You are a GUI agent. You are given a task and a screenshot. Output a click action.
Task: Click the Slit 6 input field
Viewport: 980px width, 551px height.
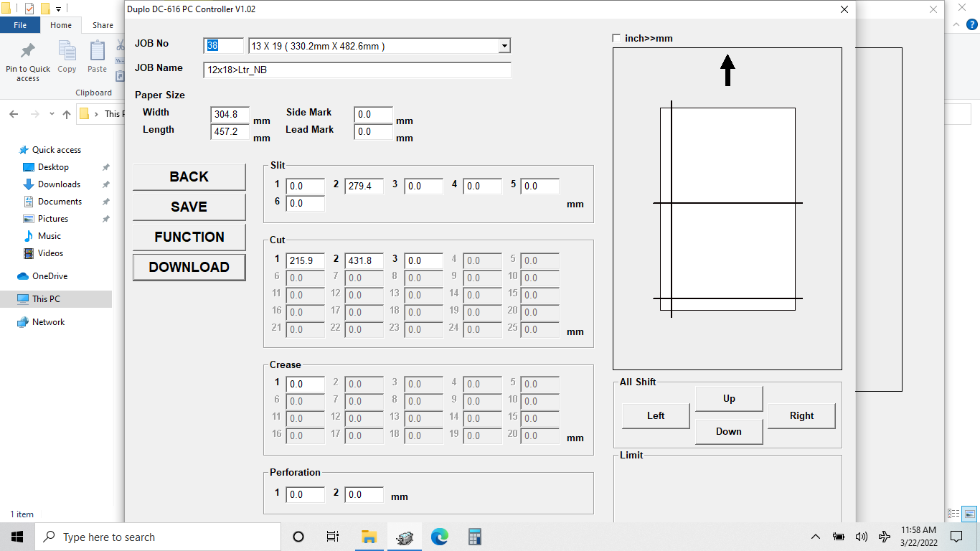point(306,203)
